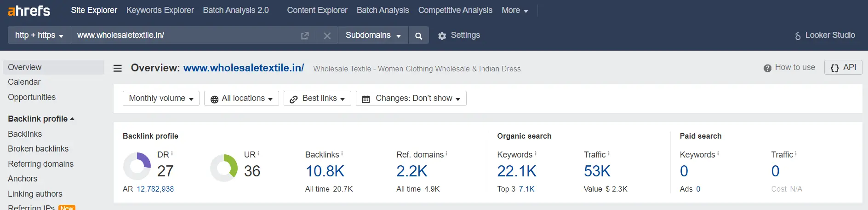The width and height of the screenshot is (868, 210).
Task: Select Anchors in sidebar
Action: 23,179
